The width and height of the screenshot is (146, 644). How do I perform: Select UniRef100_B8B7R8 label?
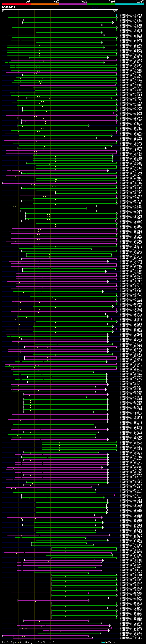click(131, 65)
